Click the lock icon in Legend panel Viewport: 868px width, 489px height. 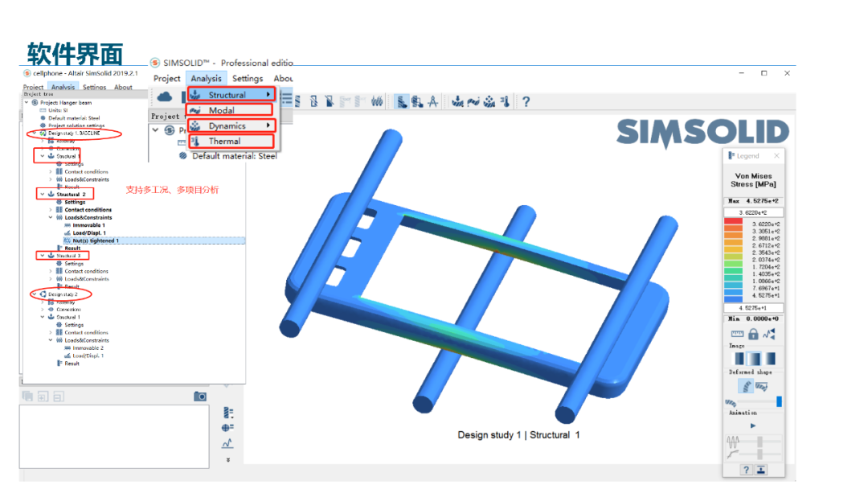(x=753, y=334)
